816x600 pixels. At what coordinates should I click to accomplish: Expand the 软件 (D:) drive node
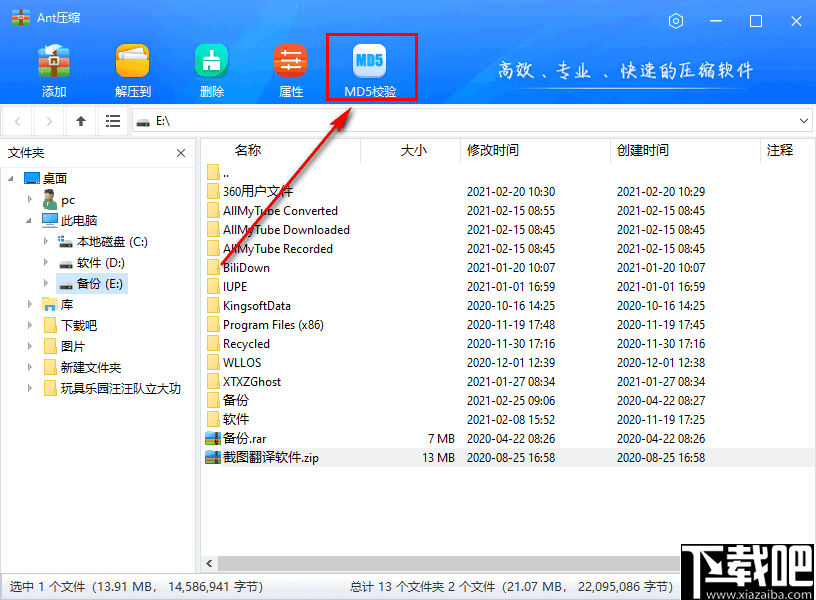[46, 262]
